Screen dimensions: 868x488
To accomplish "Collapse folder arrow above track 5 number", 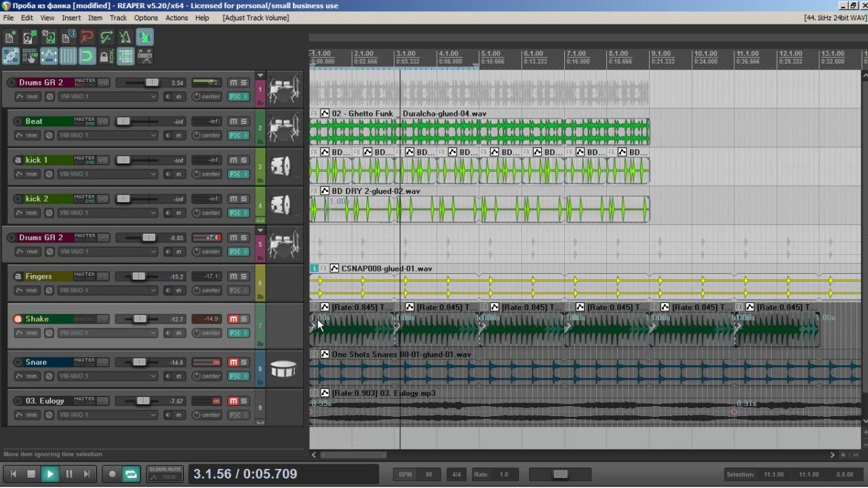I will pos(260,230).
